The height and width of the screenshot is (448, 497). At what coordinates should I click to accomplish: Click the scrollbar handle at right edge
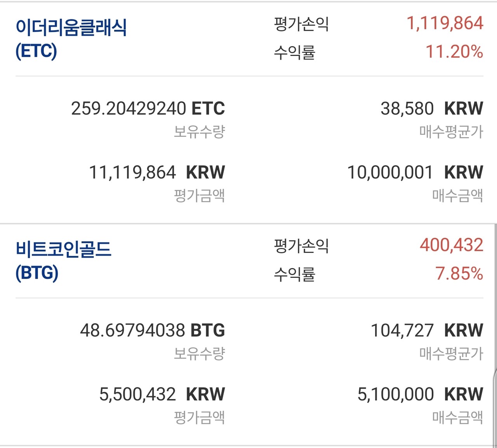(495, 408)
